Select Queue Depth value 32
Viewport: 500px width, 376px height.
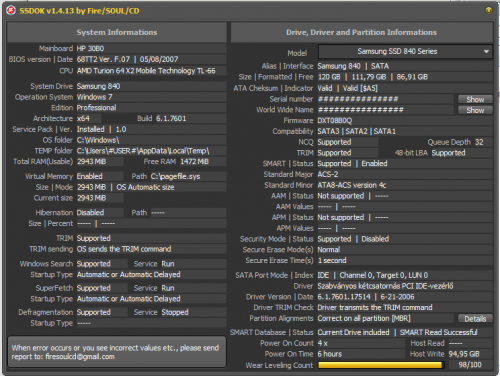tap(479, 142)
